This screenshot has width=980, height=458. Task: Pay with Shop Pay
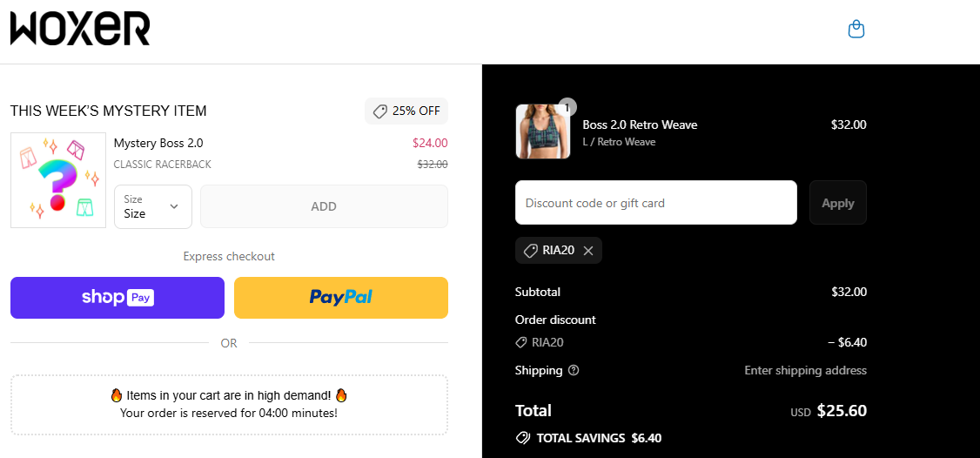pos(117,298)
